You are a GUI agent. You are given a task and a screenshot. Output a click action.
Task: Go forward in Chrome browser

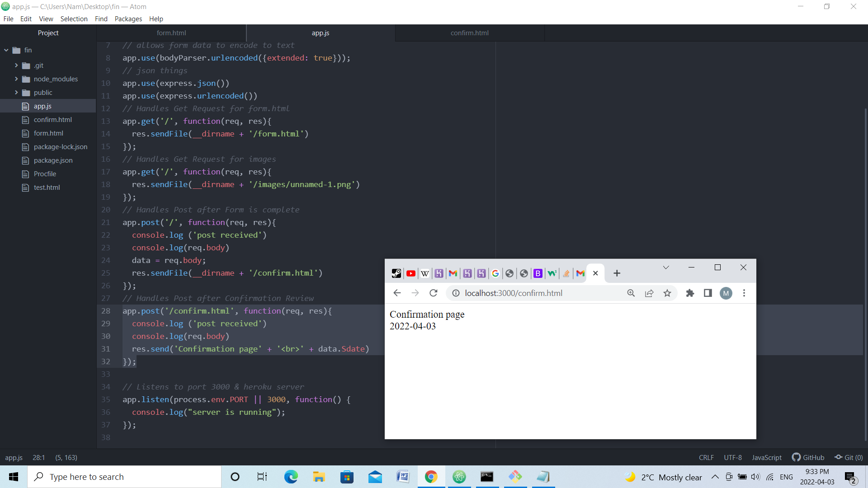pos(415,293)
